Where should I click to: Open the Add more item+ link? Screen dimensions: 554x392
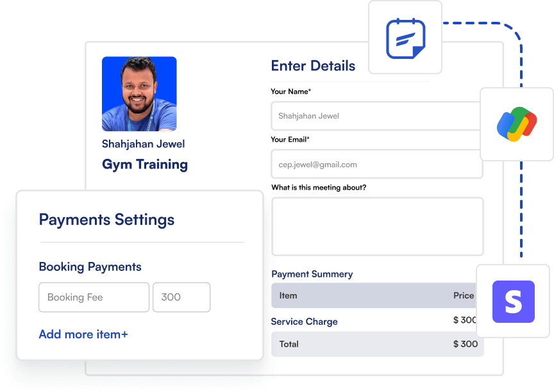(83, 334)
